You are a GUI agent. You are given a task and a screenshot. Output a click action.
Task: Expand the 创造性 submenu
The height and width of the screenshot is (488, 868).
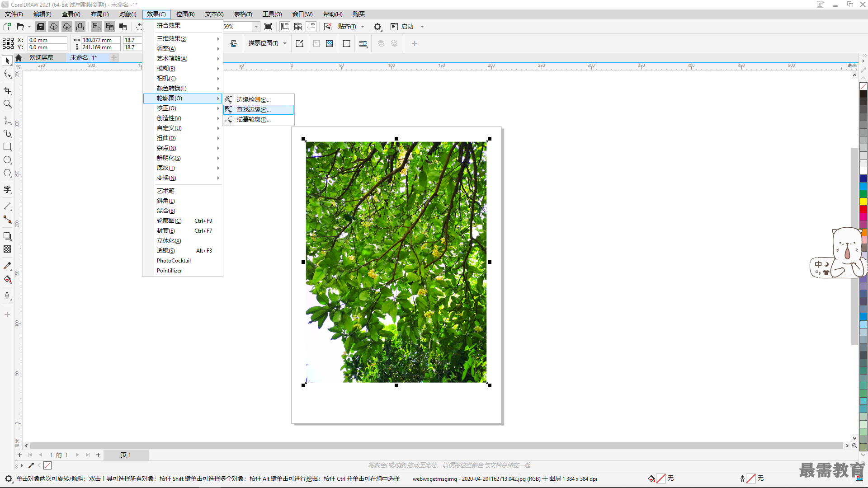(183, 118)
